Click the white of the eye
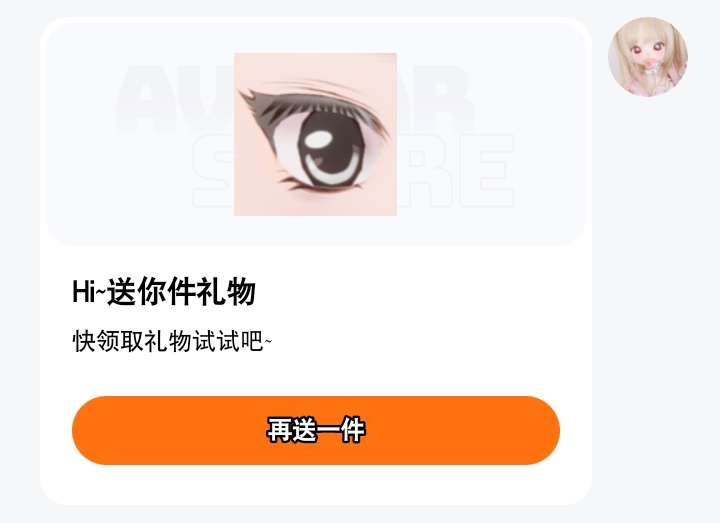 287,152
